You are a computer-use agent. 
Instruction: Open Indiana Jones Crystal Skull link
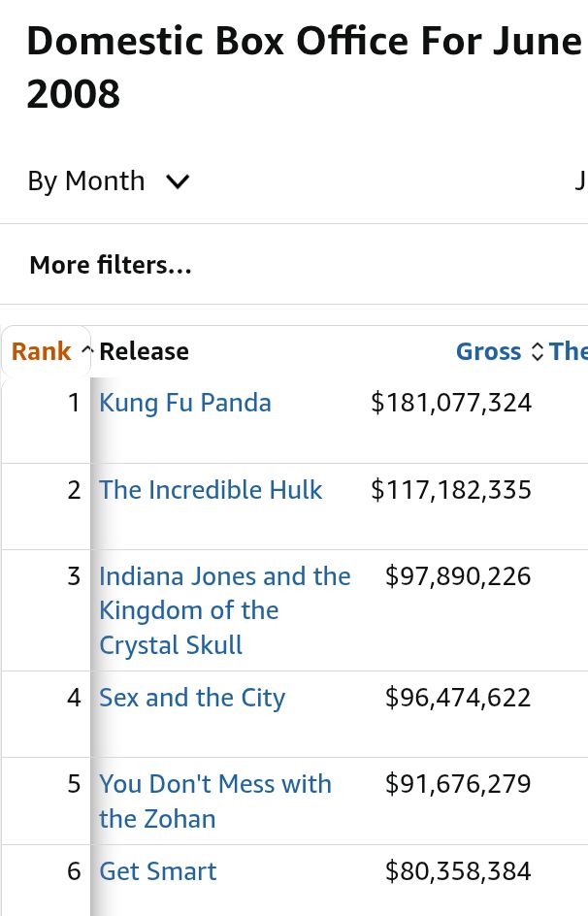(x=225, y=610)
